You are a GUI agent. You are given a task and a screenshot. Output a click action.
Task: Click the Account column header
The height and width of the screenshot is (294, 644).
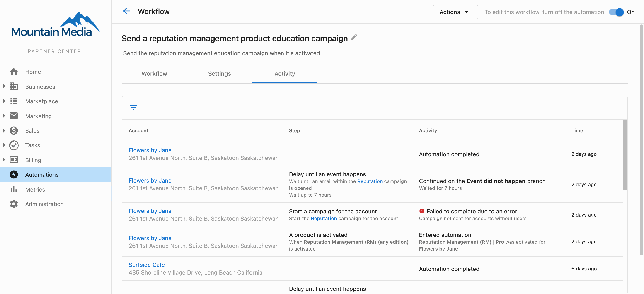click(138, 130)
